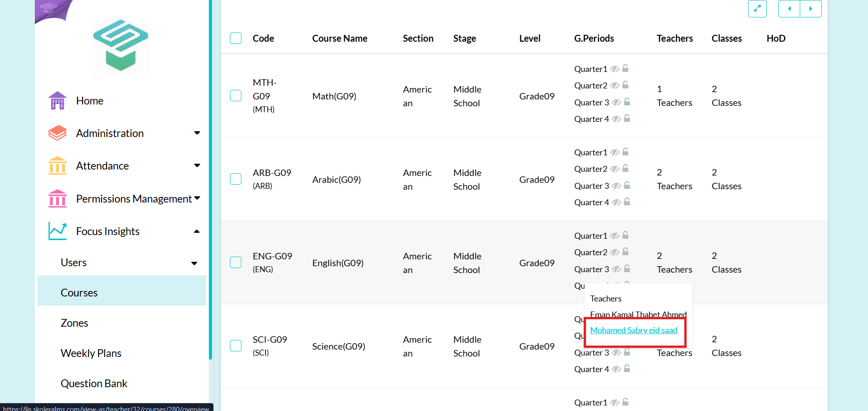Screen dimensions: 868x411
Task: Click the previous page left arrow
Action: pos(789,9)
